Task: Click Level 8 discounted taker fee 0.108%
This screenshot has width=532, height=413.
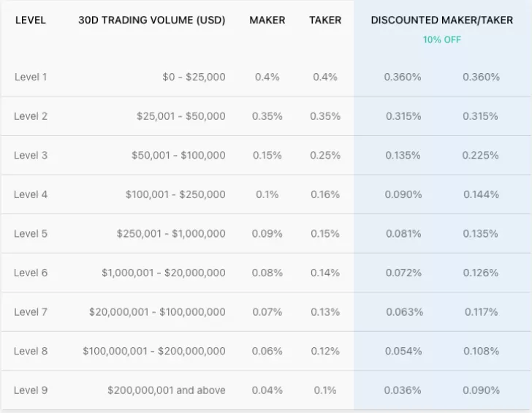Action: click(481, 351)
